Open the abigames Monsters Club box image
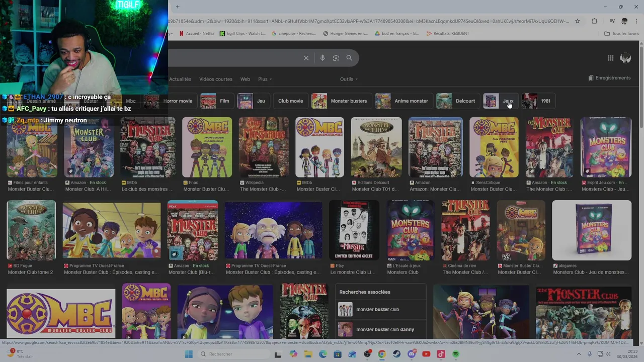The width and height of the screenshot is (644, 362). tap(592, 230)
